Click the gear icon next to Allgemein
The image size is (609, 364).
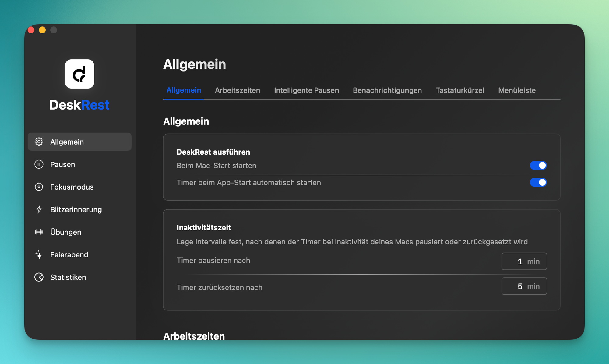[39, 142]
